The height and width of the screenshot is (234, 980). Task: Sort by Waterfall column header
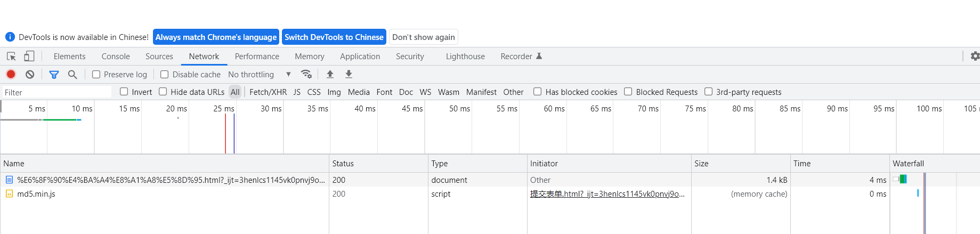tap(908, 164)
